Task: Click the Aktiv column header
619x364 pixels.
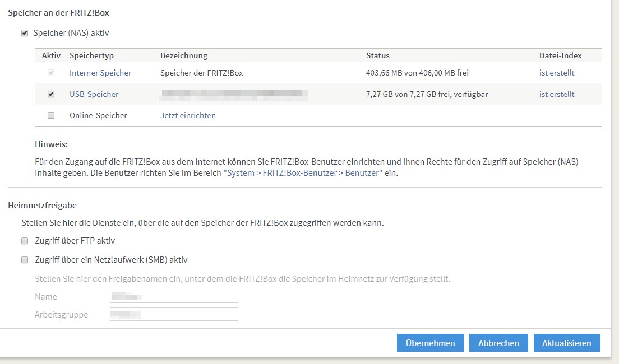Action: click(52, 55)
